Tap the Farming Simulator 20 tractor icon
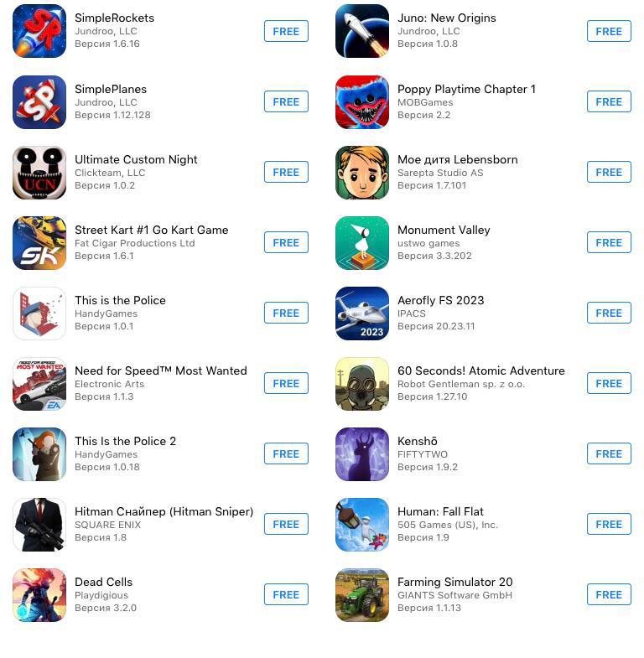Image resolution: width=644 pixels, height=658 pixels. pyautogui.click(x=362, y=595)
